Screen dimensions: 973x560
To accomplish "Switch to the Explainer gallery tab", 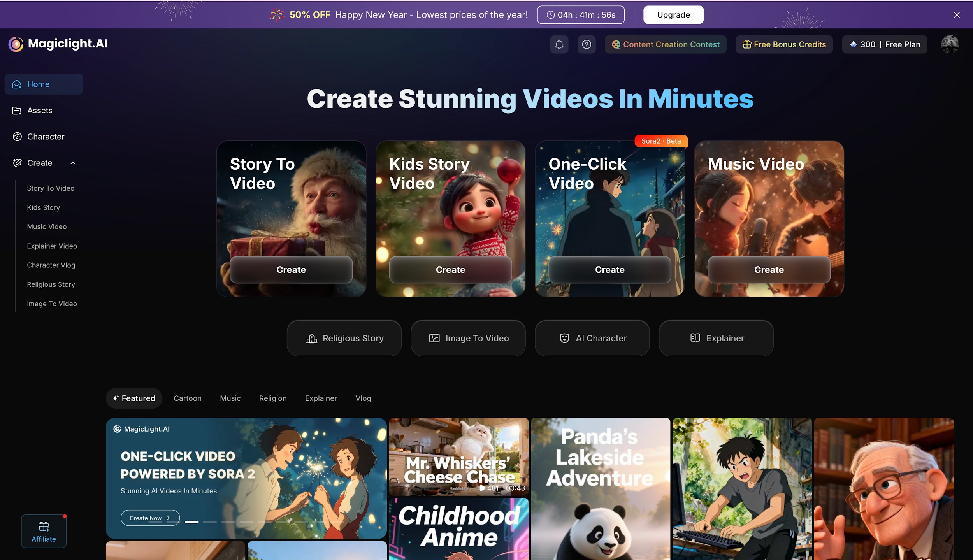I will (x=321, y=398).
